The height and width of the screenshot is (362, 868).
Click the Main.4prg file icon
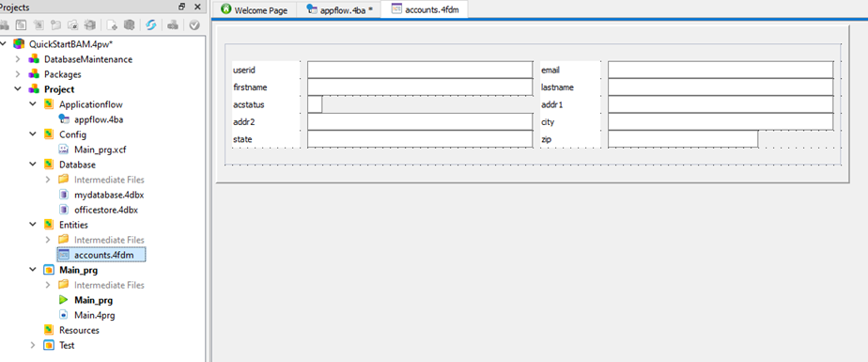pyautogui.click(x=64, y=315)
